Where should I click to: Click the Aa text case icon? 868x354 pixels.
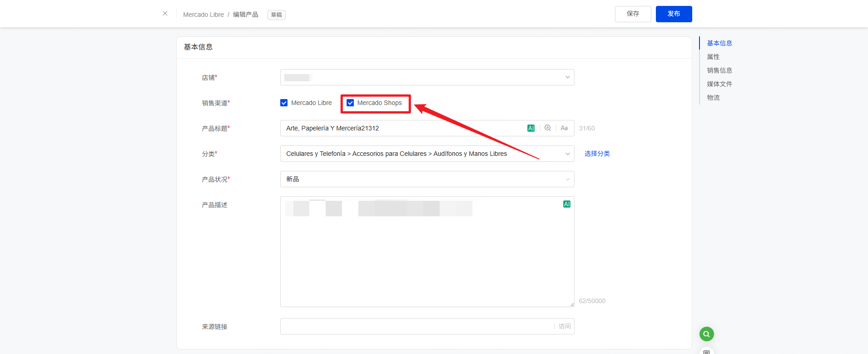coord(564,128)
